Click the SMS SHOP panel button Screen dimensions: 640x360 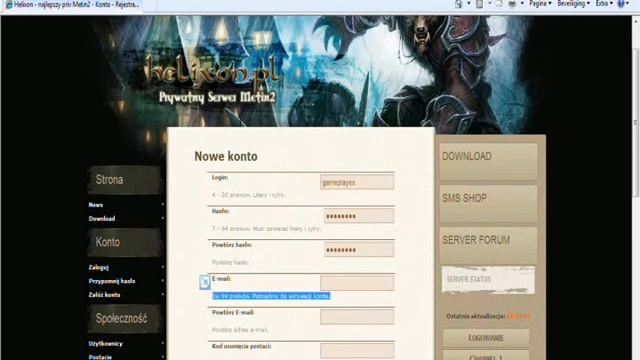(489, 204)
